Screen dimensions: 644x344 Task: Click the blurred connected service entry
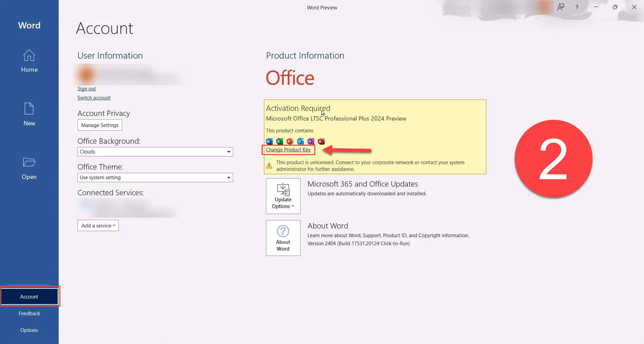click(x=128, y=208)
